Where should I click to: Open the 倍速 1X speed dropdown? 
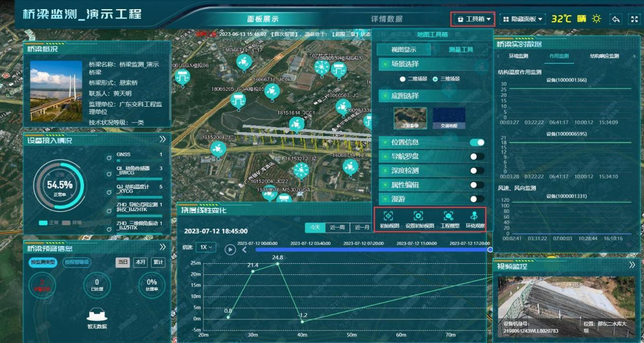pos(206,247)
